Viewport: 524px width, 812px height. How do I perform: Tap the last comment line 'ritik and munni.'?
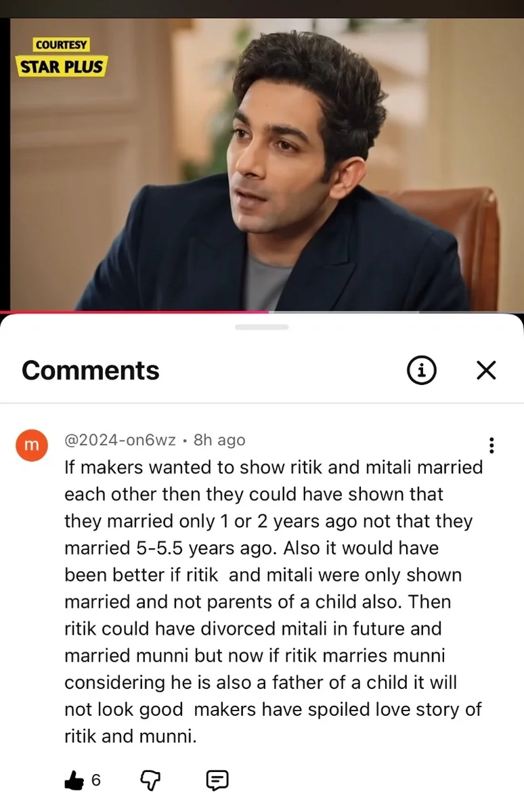pyautogui.click(x=131, y=736)
